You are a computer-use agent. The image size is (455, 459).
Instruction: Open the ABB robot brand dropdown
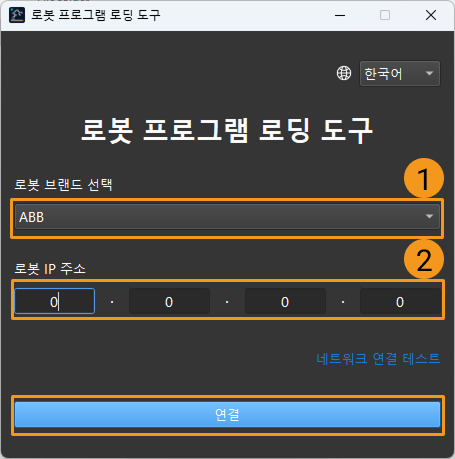click(x=227, y=217)
